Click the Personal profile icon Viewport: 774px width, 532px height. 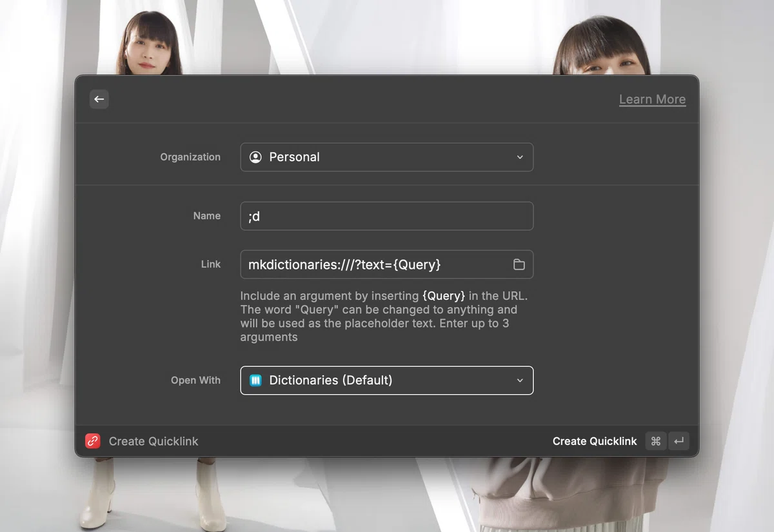click(255, 157)
